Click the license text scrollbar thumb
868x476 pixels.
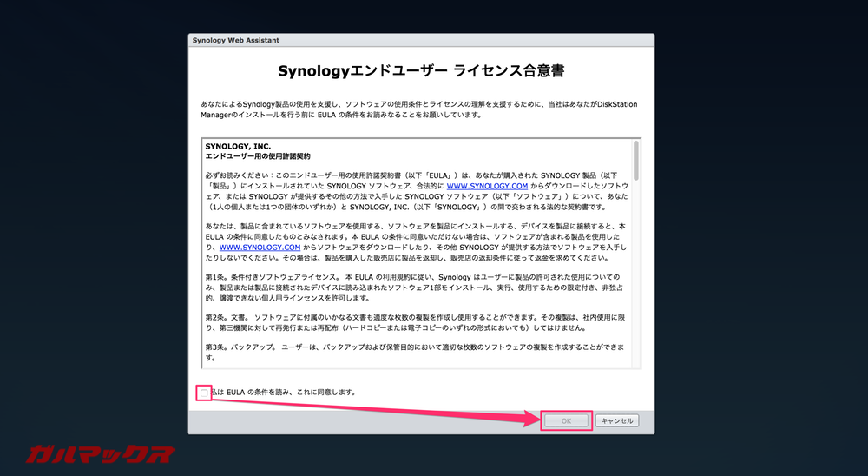pyautogui.click(x=636, y=160)
